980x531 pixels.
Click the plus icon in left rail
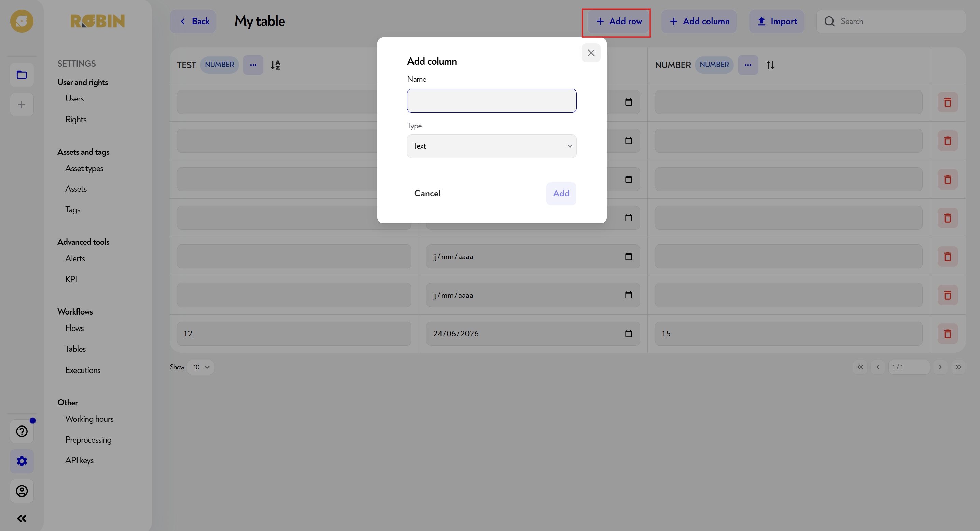tap(22, 104)
